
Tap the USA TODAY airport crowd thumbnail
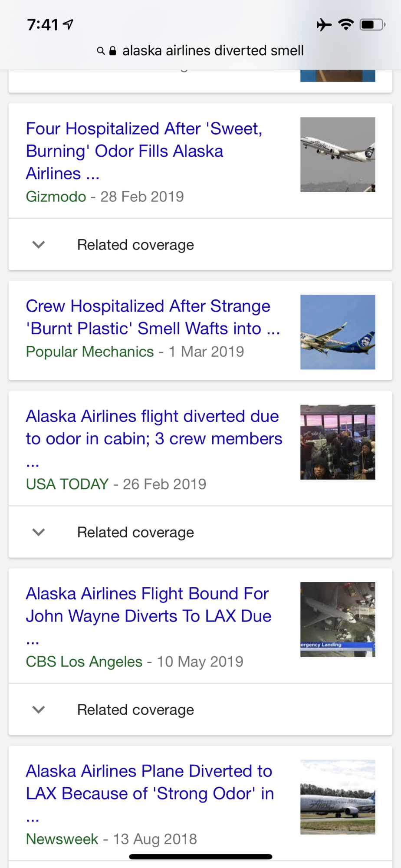pos(338,442)
